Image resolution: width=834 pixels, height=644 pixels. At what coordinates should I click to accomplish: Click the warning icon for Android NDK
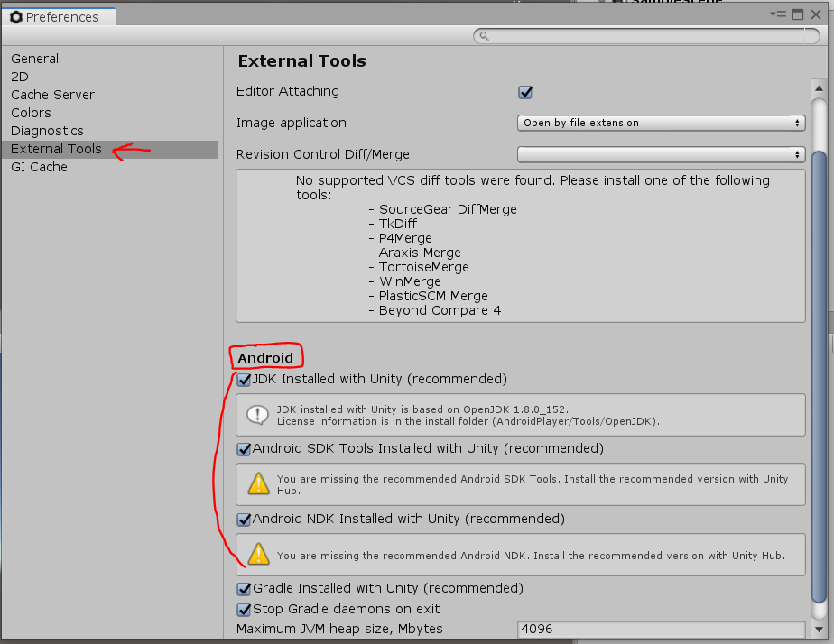click(258, 554)
